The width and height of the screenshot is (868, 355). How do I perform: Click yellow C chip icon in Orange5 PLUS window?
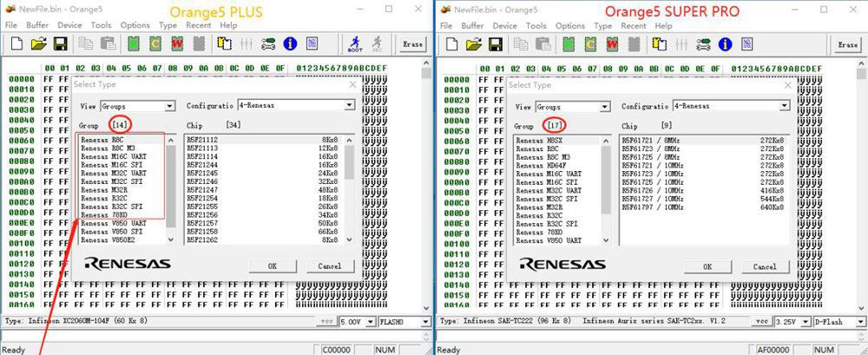(155, 43)
